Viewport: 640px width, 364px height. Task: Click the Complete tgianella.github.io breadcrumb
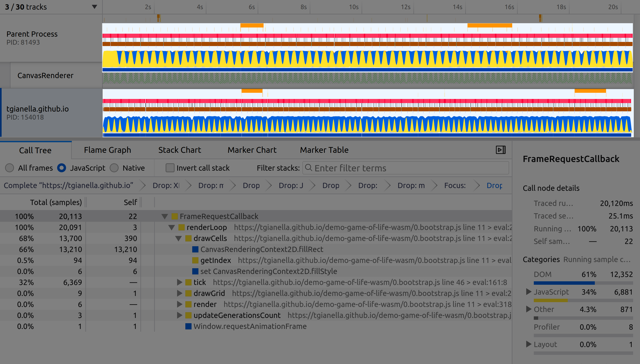tap(68, 186)
